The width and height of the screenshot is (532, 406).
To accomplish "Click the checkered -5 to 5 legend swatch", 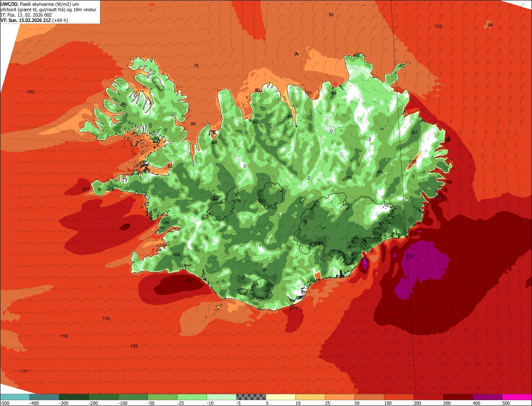I will click(251, 397).
